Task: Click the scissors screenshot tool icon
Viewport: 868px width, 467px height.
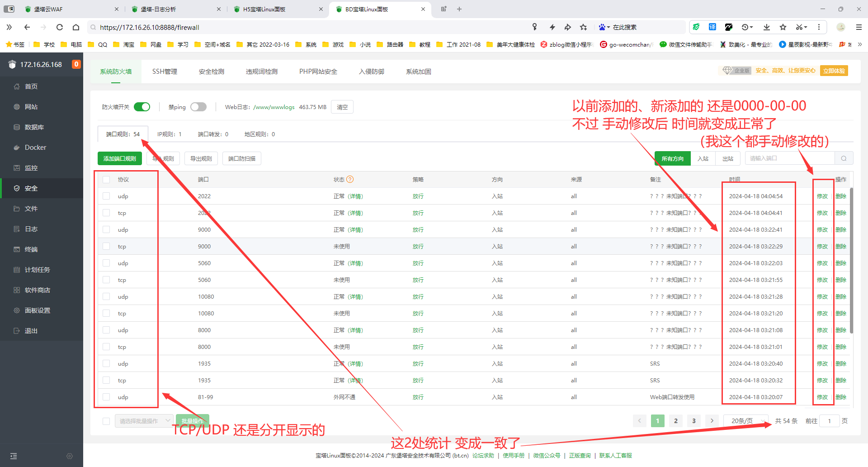Action: click(799, 27)
